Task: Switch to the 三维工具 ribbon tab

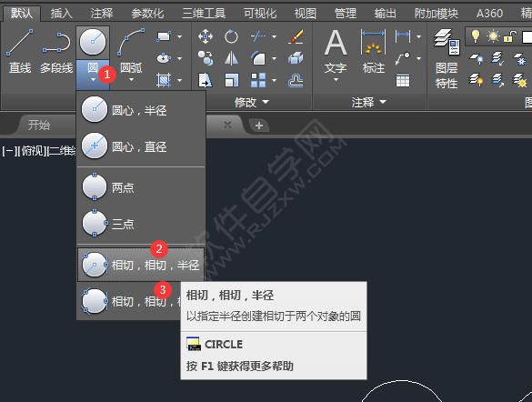Action: (204, 14)
